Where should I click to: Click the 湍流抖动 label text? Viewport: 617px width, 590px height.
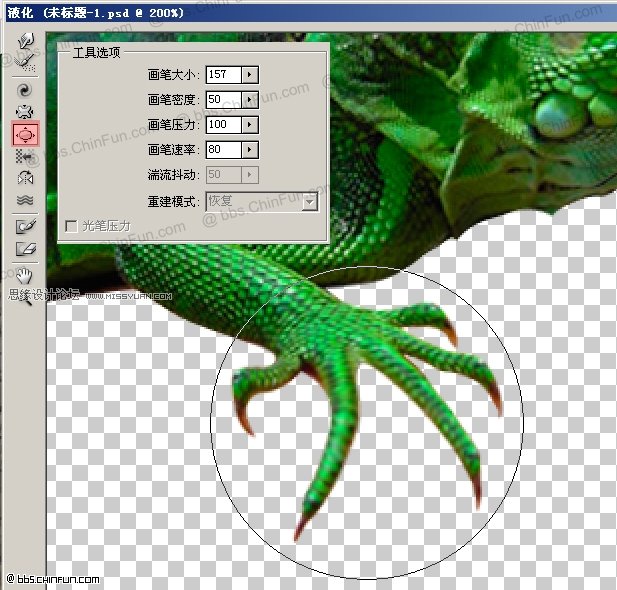tap(172, 174)
